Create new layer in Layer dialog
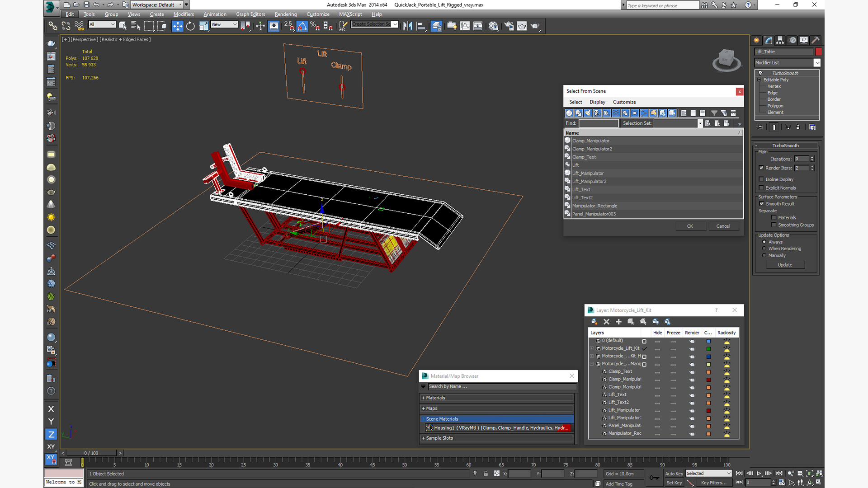 click(594, 322)
